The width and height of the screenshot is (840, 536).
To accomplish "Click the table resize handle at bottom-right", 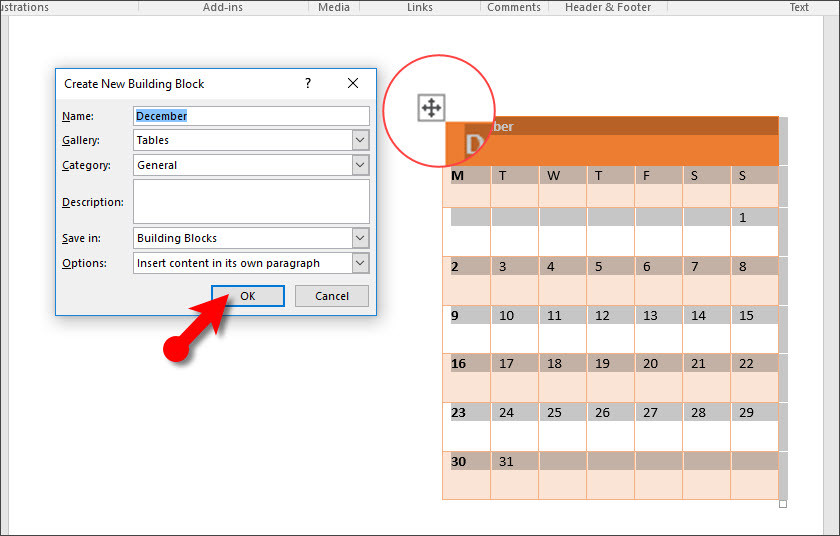I will (x=783, y=504).
